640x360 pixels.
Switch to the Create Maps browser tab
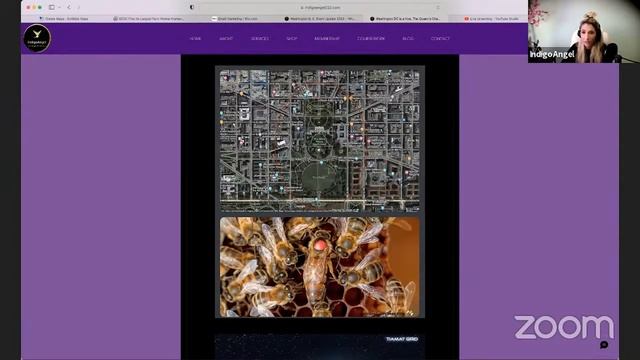[x=63, y=19]
